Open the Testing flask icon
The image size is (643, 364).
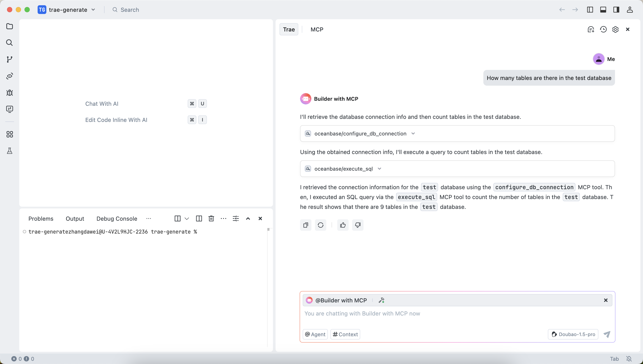point(9,151)
